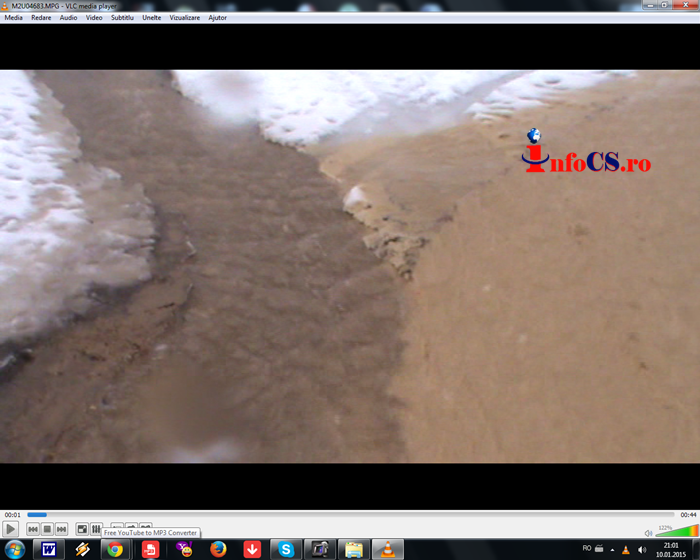
Task: Open the Windows Start menu
Action: [x=15, y=549]
